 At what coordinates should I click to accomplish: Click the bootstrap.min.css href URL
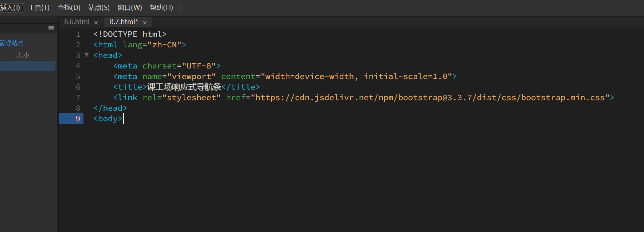pyautogui.click(x=430, y=98)
